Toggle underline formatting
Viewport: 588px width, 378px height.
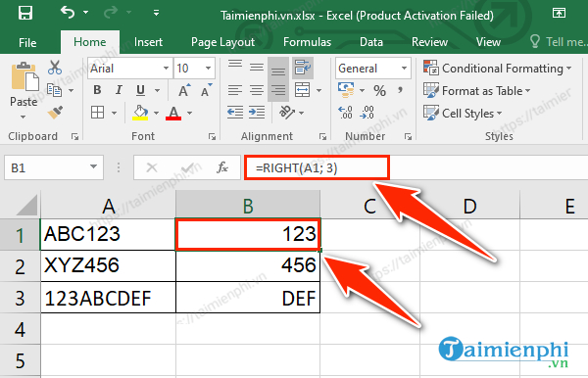[140, 90]
